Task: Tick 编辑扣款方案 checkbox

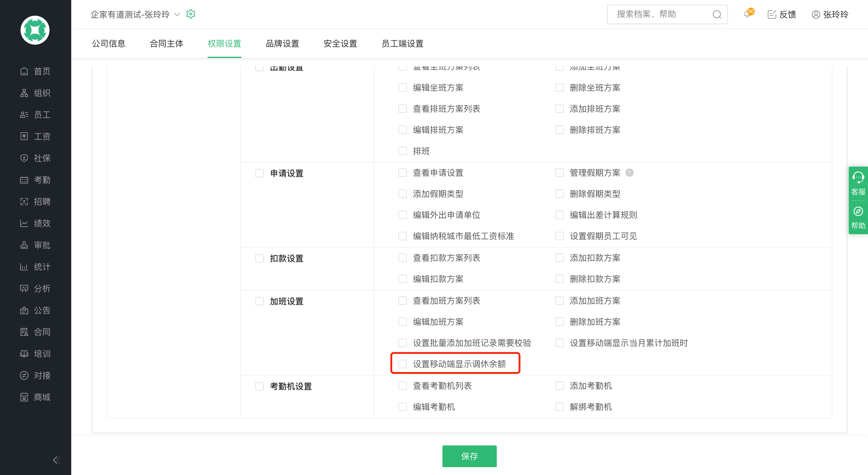Action: coord(403,279)
